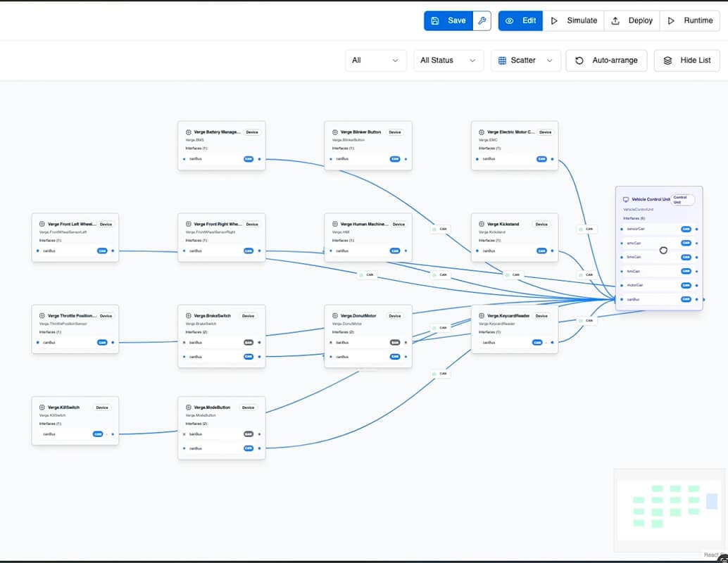Click the Verge Blinker Button node title
The image size is (728, 563).
[x=360, y=132]
